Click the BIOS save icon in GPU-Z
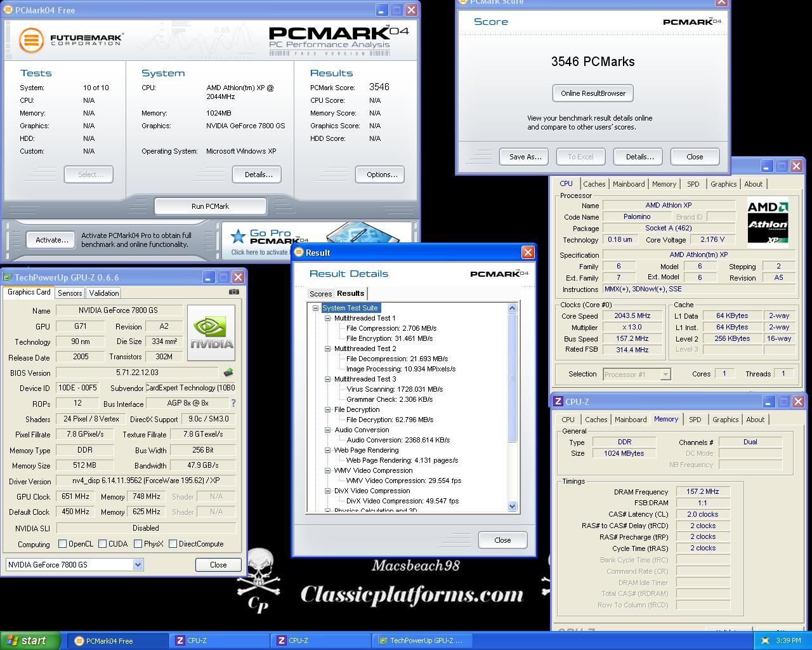Screen dimensions: 812x650 (228, 373)
